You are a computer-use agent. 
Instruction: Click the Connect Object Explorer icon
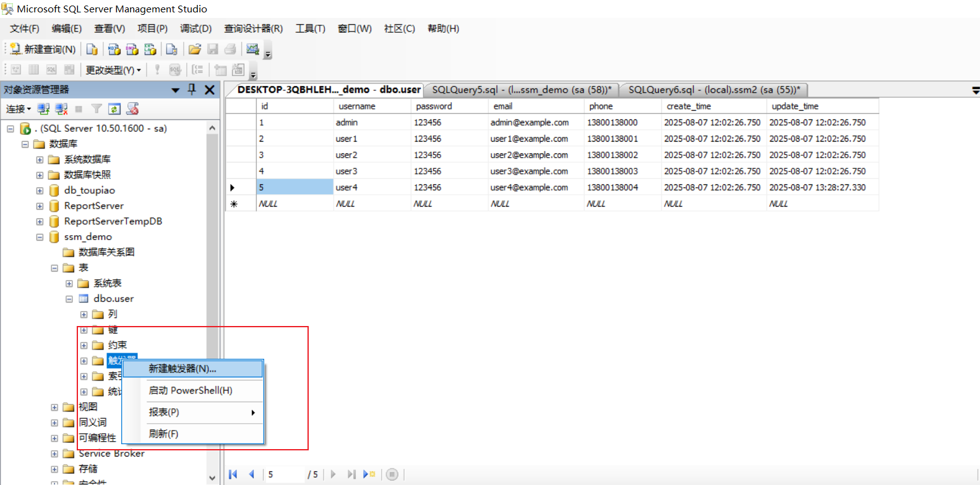(43, 109)
